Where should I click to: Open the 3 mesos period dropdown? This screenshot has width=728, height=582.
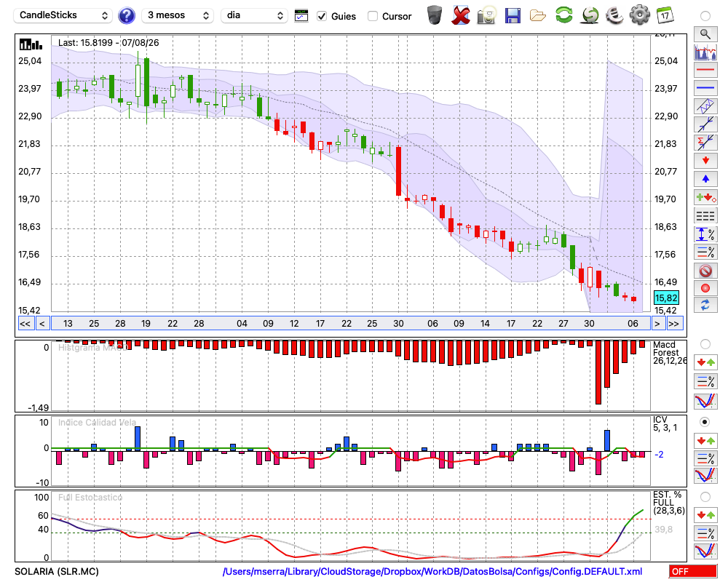(x=178, y=15)
